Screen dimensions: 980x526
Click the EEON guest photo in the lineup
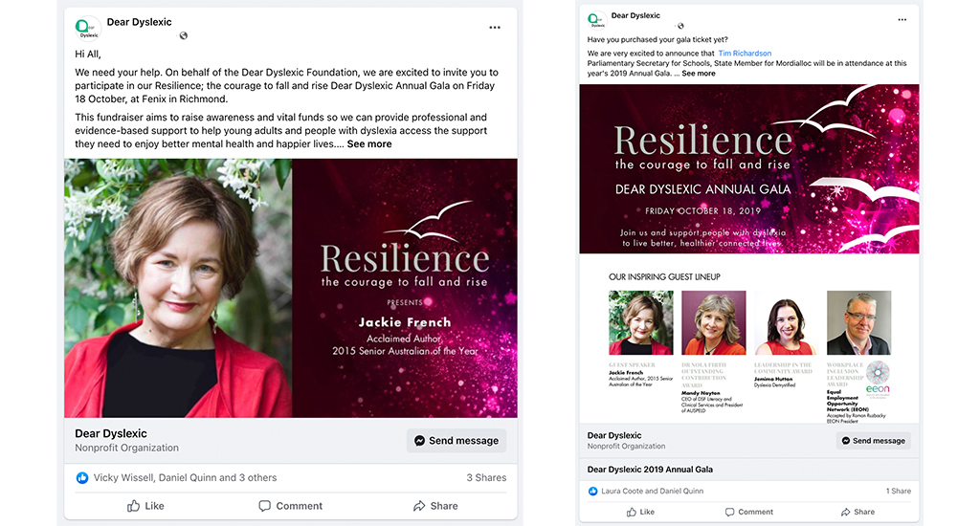[x=858, y=322]
